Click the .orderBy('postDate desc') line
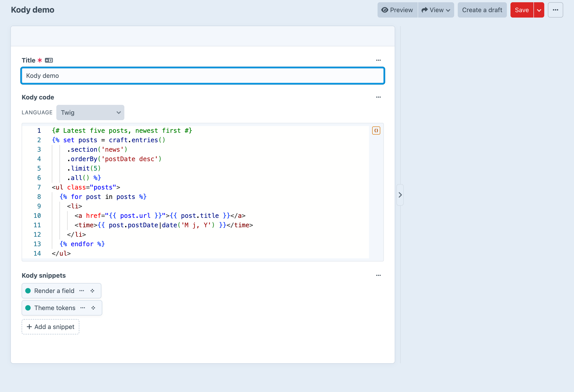The height and width of the screenshot is (392, 574). click(x=114, y=159)
